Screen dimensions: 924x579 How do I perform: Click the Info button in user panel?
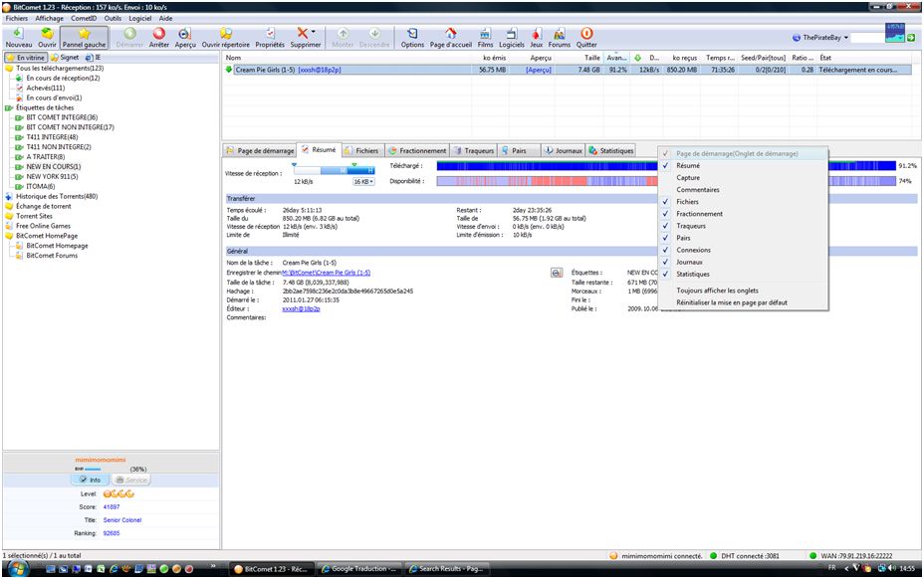tap(90, 481)
